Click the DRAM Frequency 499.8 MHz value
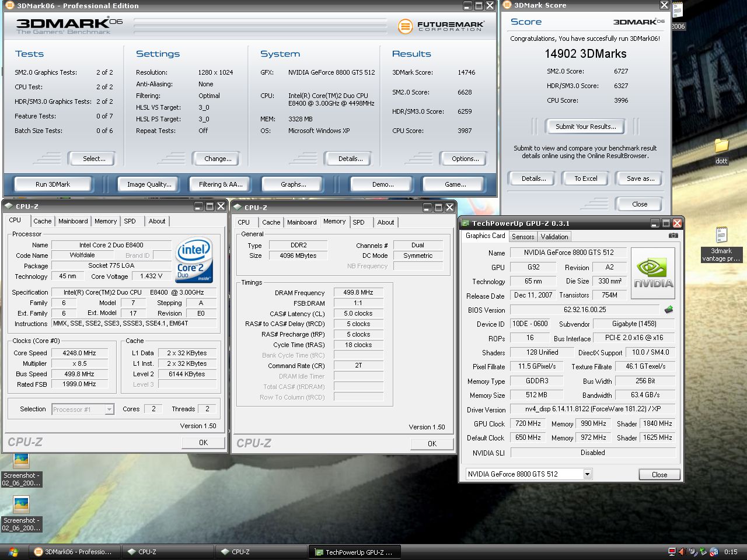The width and height of the screenshot is (747, 560). pos(358,293)
